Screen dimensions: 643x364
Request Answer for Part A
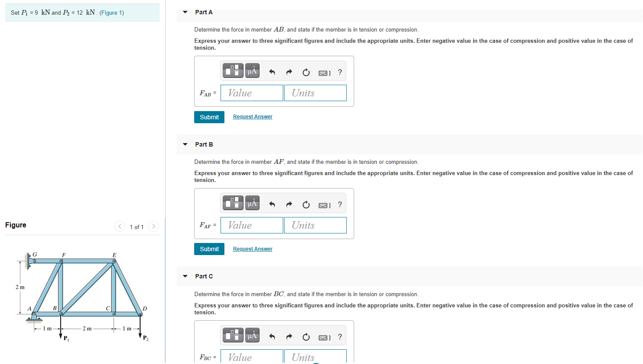pos(253,117)
